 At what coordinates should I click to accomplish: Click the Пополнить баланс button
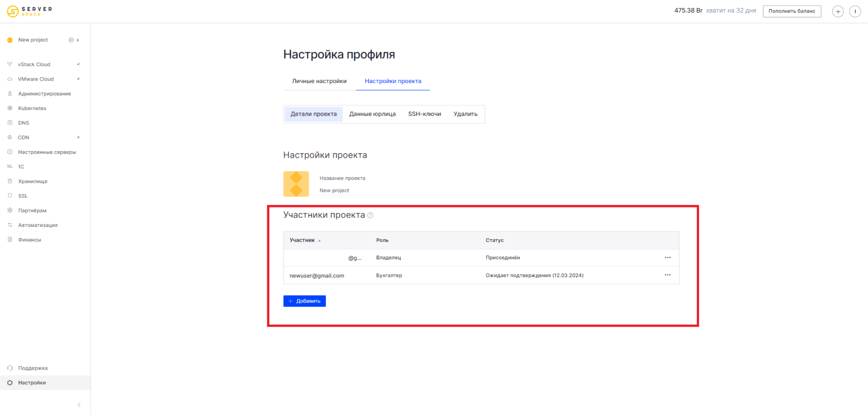(x=792, y=11)
